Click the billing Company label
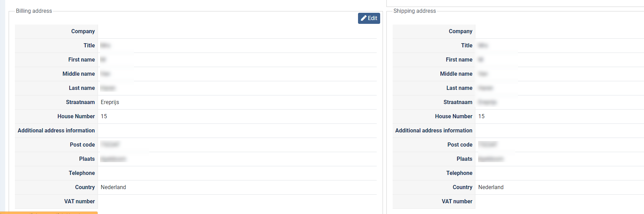The height and width of the screenshot is (214, 644). pyautogui.click(x=83, y=31)
